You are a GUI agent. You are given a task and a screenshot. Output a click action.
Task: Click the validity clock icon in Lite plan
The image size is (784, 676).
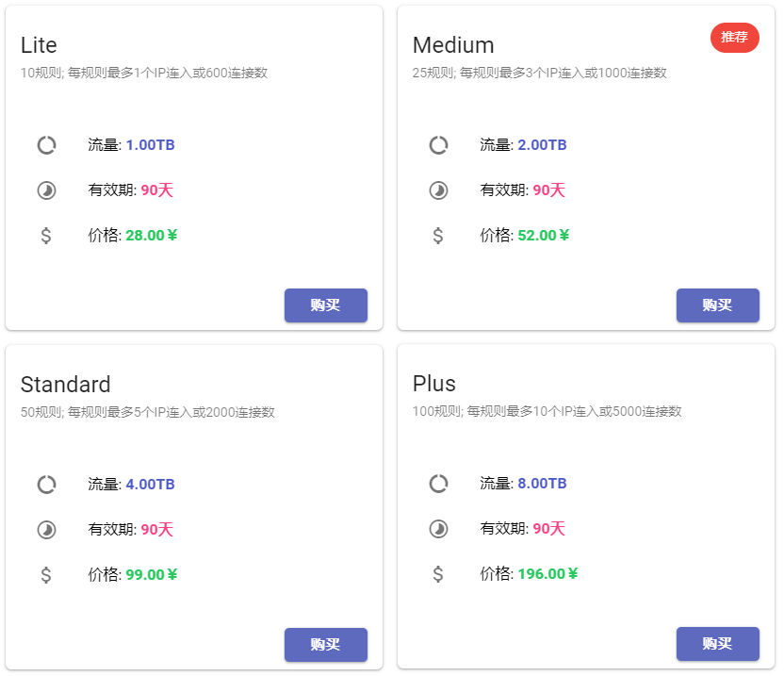coord(46,190)
